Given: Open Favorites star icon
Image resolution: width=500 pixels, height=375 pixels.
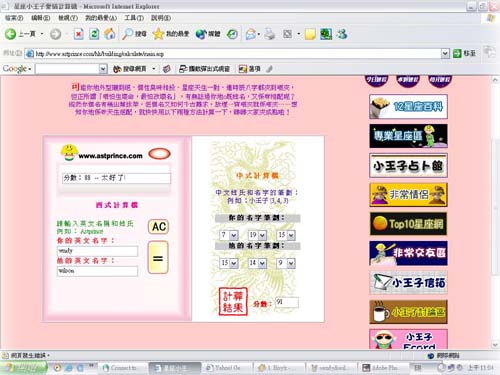Looking at the screenshot, I should click(x=171, y=34).
